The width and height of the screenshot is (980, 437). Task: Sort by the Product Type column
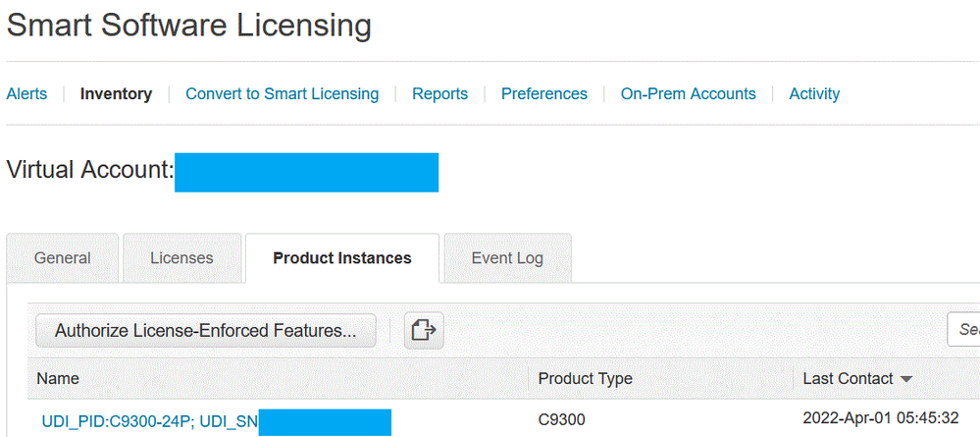585,378
